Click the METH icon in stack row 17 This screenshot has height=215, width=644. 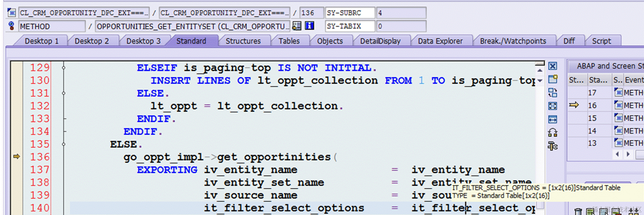[x=618, y=92]
